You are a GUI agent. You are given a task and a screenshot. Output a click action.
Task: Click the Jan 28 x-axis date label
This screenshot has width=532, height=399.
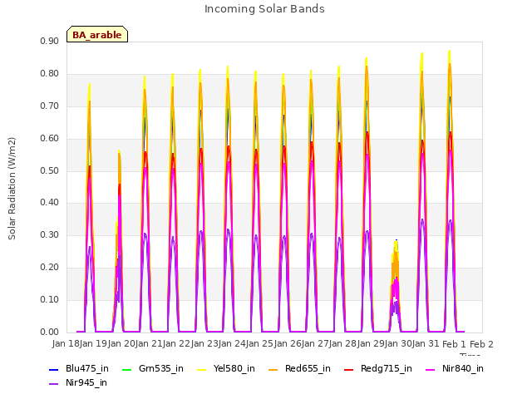(343, 344)
